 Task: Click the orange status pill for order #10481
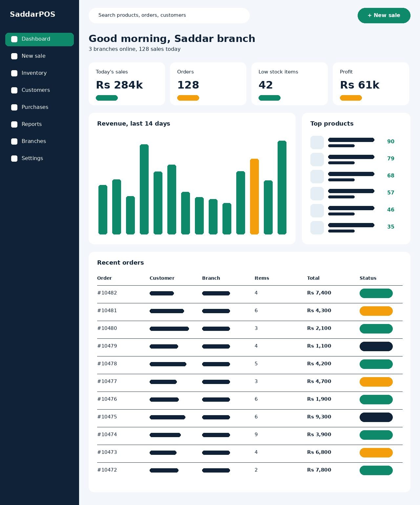tap(376, 311)
